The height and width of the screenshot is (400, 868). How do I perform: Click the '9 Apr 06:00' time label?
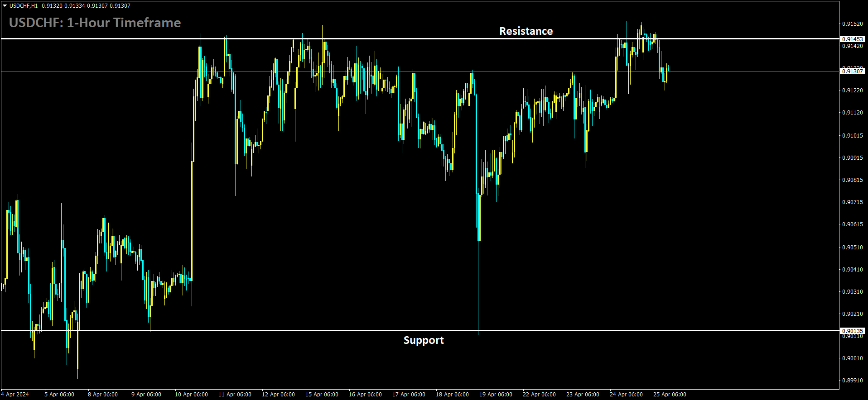tap(146, 395)
